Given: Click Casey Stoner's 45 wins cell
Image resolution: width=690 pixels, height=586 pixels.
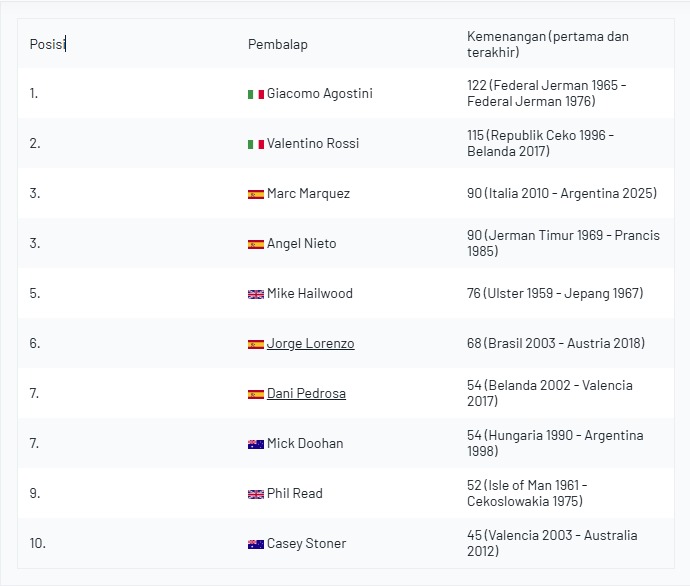Looking at the screenshot, I should click(x=551, y=543).
